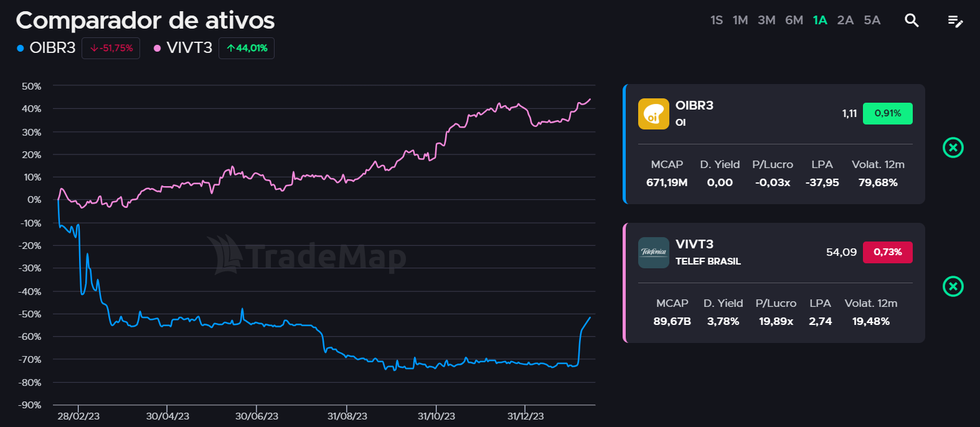
Task: Click the OI company name text
Action: coord(681,123)
